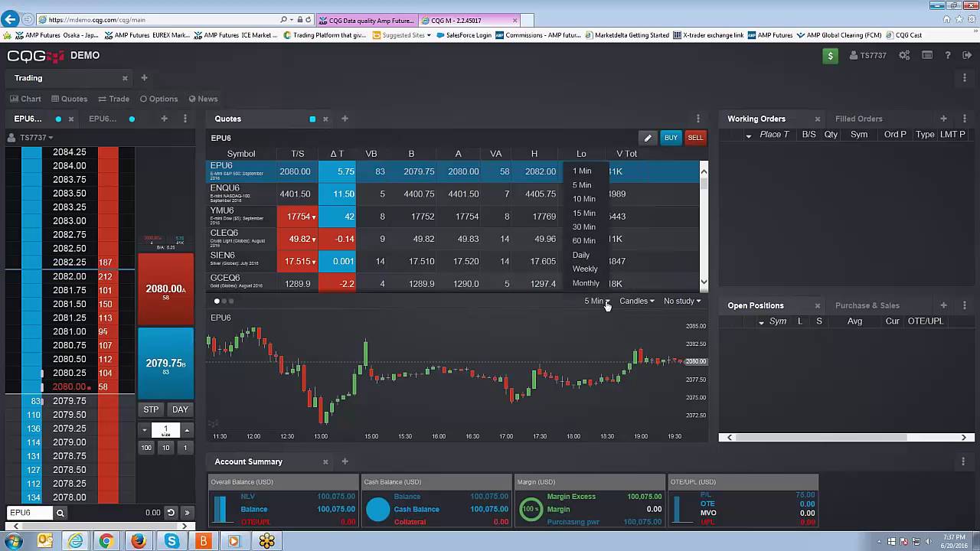Open the three-dot menu of the Quotes panel
The width and height of the screenshot is (980, 551).
point(697,119)
